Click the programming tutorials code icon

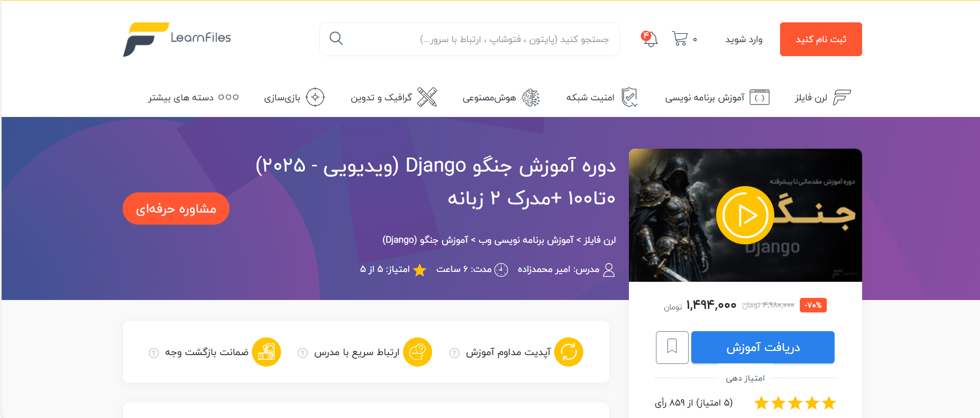click(759, 97)
